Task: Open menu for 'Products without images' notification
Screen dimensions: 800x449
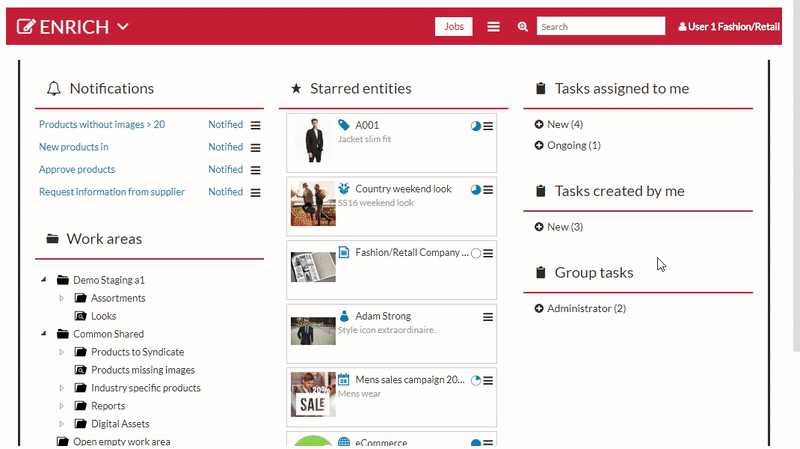Action: tap(256, 125)
